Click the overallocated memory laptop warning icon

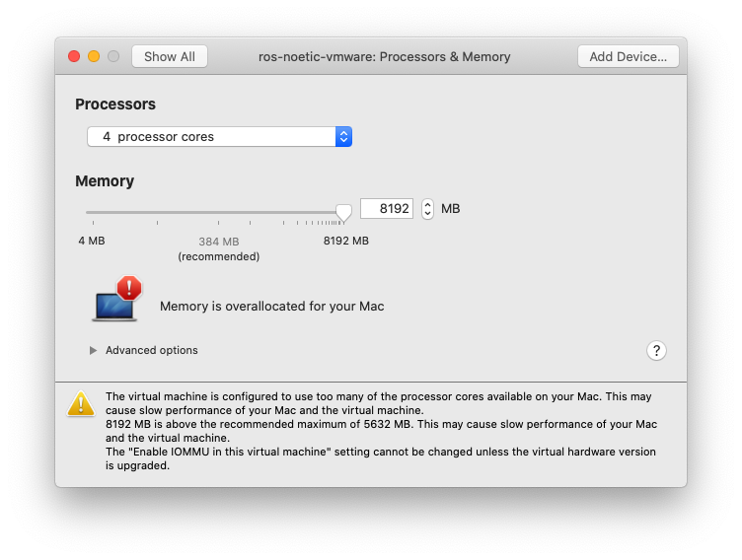point(116,299)
